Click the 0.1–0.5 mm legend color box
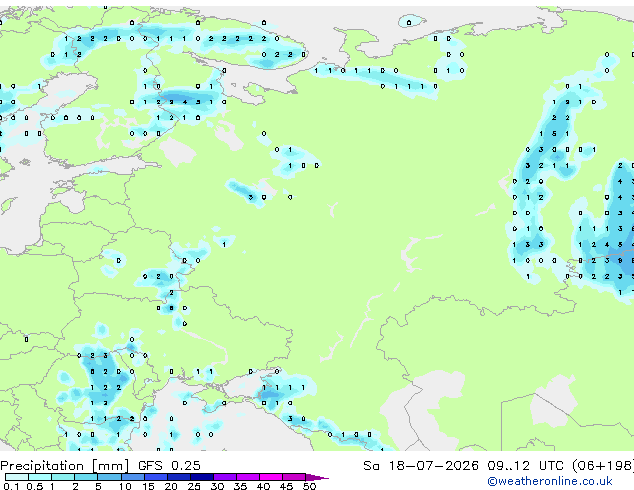634x490 pixels. (x=17, y=477)
